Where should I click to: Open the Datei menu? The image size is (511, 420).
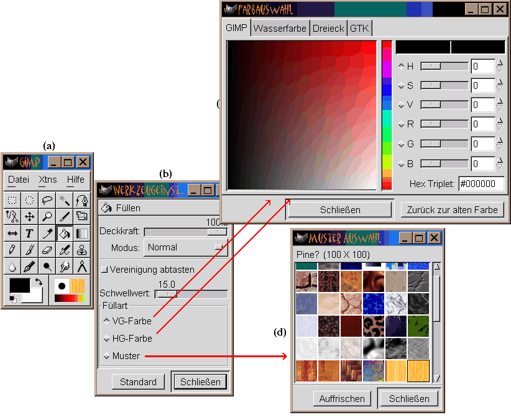(19, 180)
